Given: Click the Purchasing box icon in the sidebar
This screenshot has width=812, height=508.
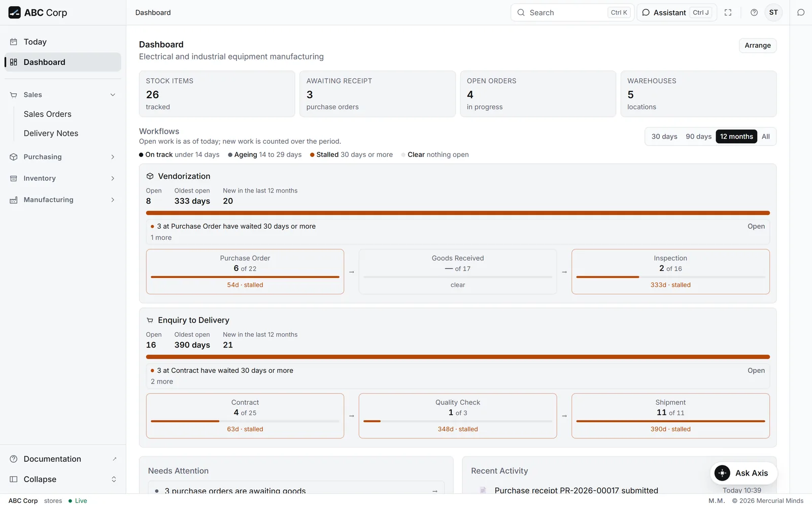Looking at the screenshot, I should pyautogui.click(x=14, y=157).
